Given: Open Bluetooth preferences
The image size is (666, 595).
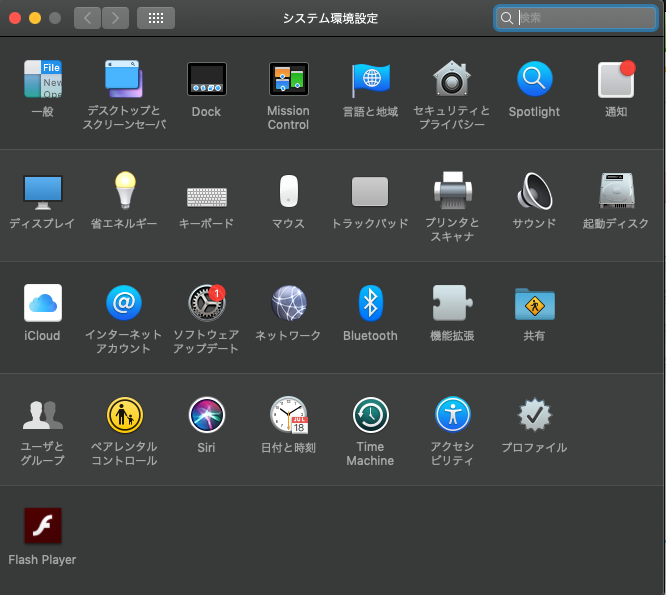Looking at the screenshot, I should [370, 303].
